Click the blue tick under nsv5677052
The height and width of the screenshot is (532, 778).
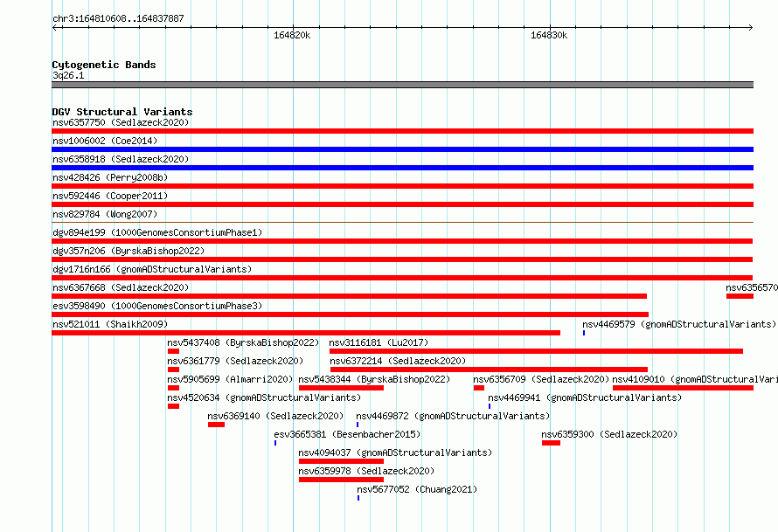coord(358,498)
